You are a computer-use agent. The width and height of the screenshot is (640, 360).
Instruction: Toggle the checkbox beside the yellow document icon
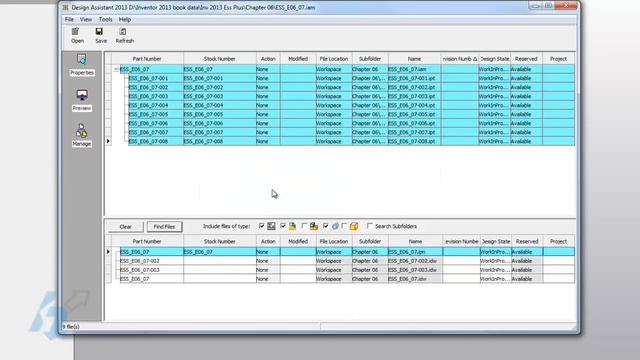[283, 226]
